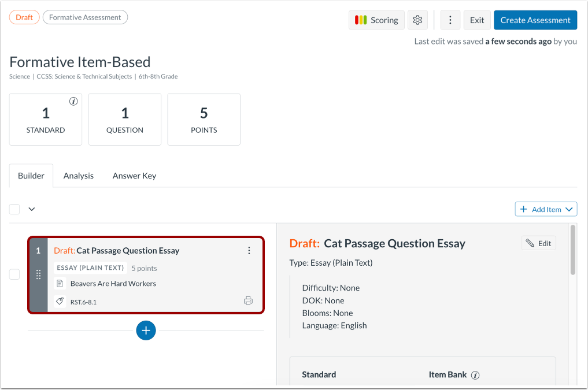Click the Create Assessment button
The width and height of the screenshot is (588, 390).
click(x=535, y=20)
